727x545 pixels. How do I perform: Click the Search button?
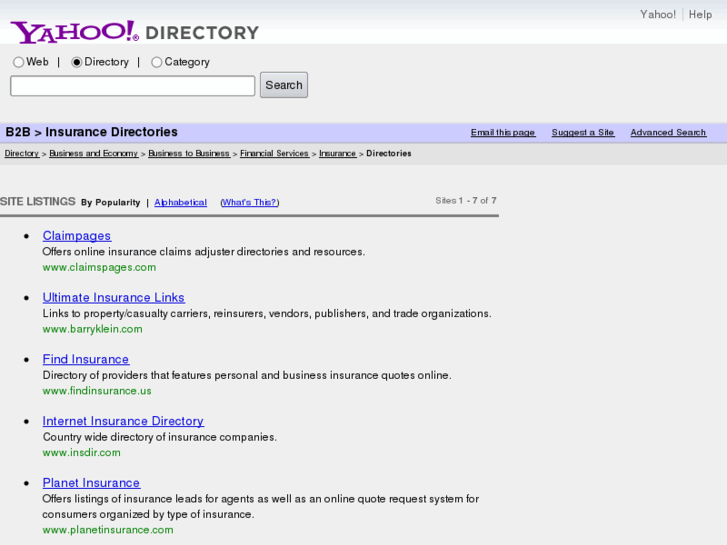point(284,85)
